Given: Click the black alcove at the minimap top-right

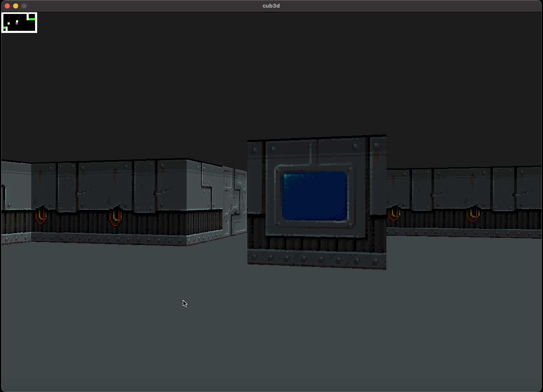Looking at the screenshot, I should pyautogui.click(x=32, y=16).
